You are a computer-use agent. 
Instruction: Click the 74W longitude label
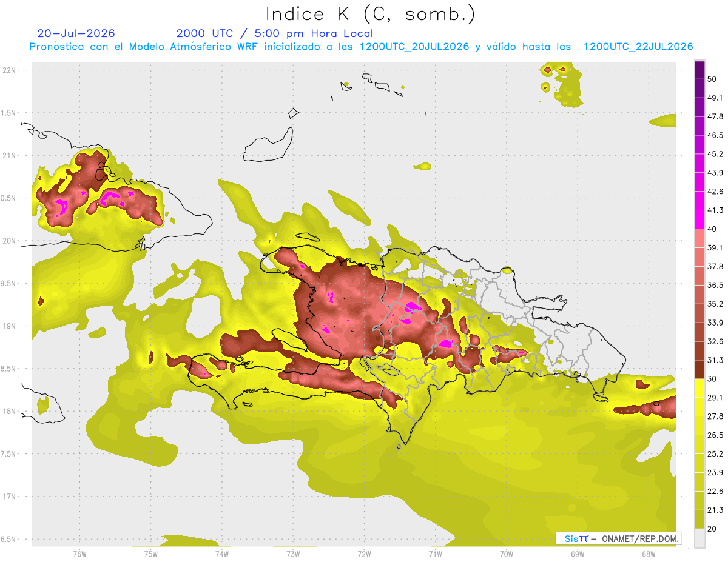point(221,554)
